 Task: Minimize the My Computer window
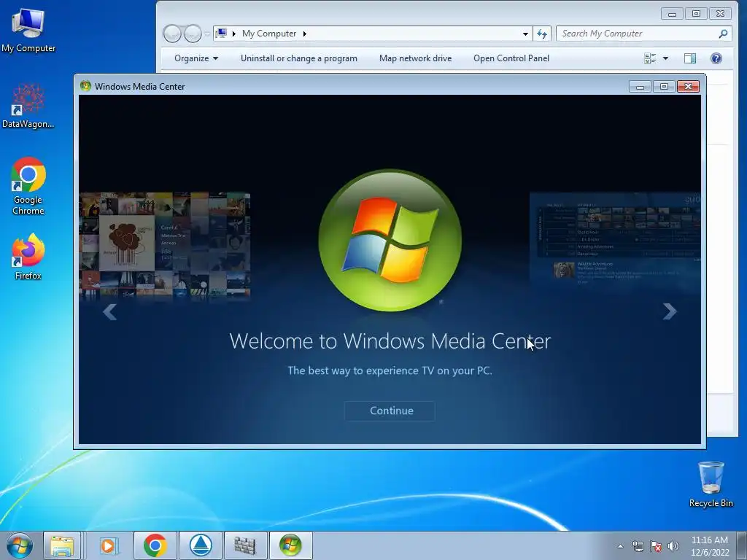coord(672,14)
